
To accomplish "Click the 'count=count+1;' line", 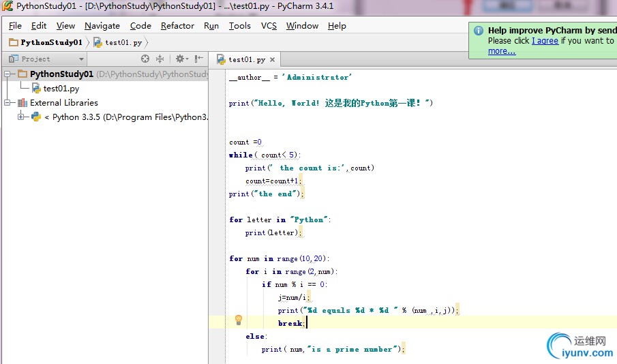I will point(273,181).
